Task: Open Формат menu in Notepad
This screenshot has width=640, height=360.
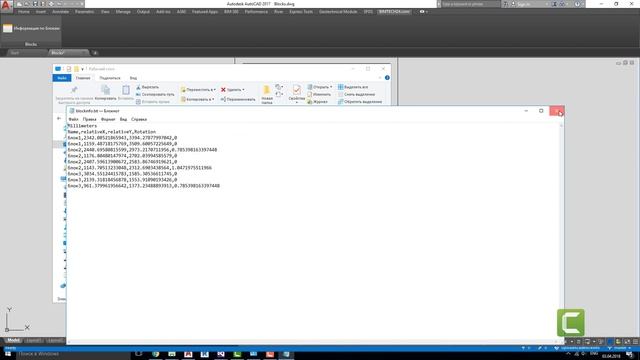Action: click(x=108, y=119)
